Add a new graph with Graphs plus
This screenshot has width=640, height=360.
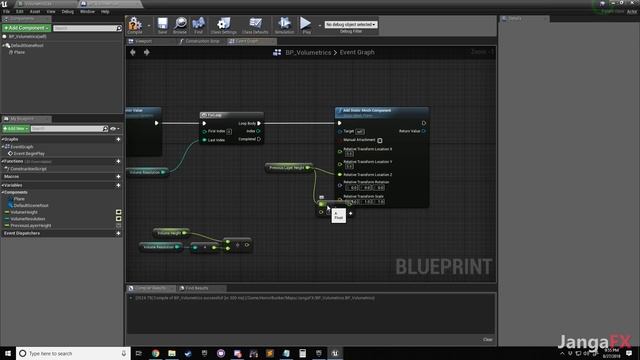coord(118,139)
